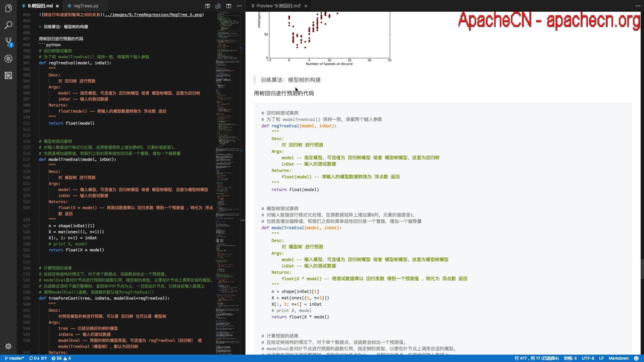
Task: Click the open preview icon in editor toolbar
Action: click(208, 6)
